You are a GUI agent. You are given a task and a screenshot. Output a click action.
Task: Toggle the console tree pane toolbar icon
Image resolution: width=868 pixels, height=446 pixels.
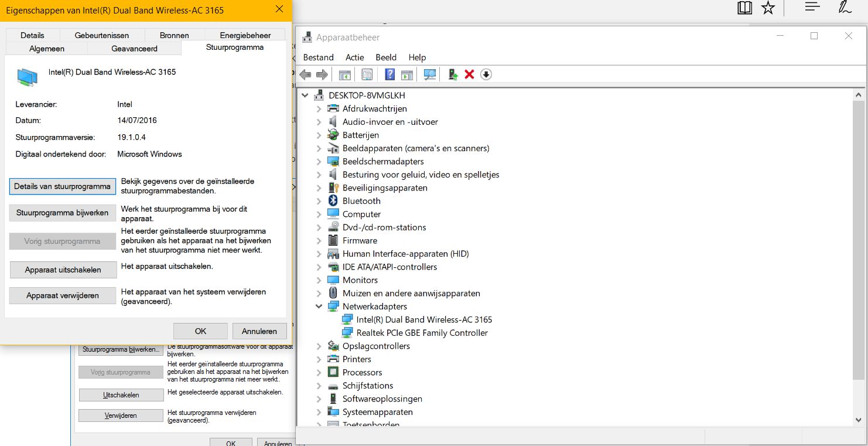point(344,74)
